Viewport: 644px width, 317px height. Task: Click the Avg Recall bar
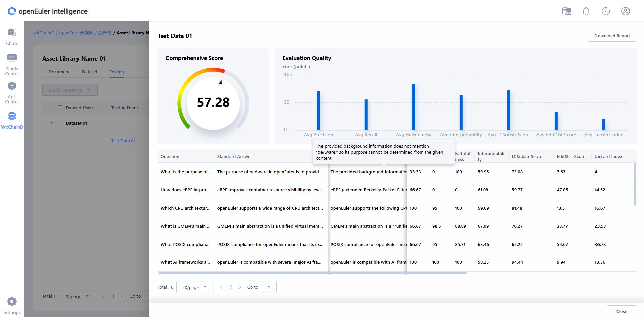pyautogui.click(x=366, y=115)
